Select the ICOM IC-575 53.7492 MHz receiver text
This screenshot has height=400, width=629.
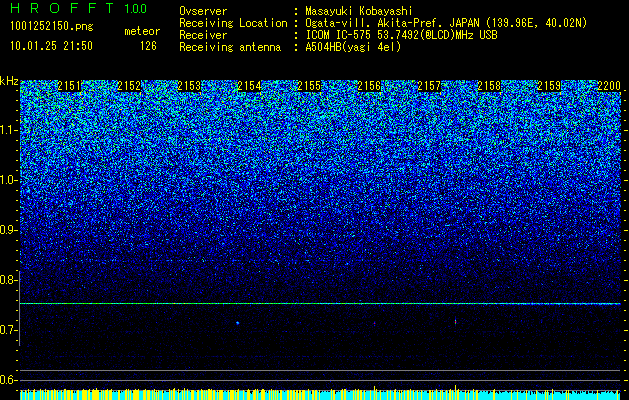coord(401,35)
